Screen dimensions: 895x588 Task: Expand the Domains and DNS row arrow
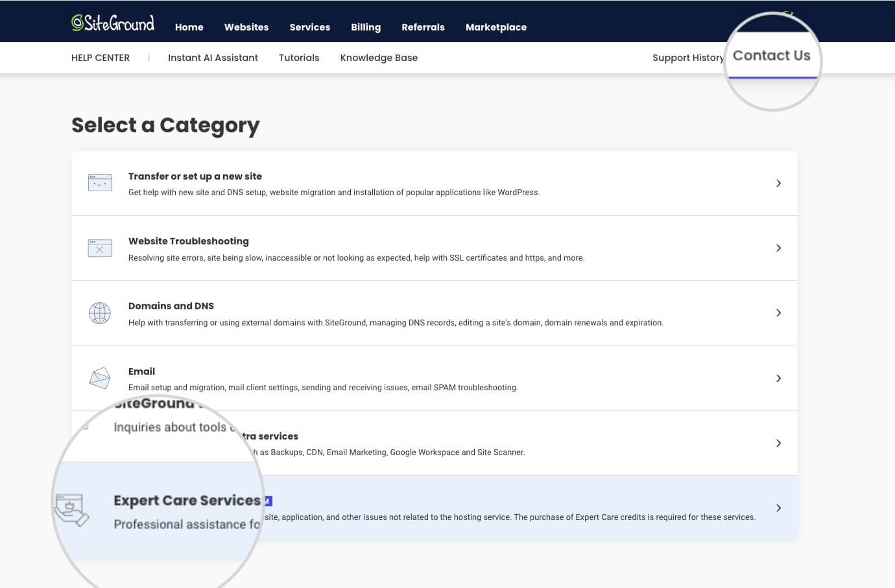pos(778,313)
